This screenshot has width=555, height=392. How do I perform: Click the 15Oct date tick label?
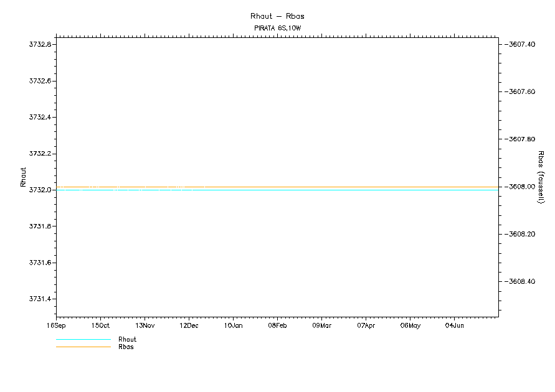pos(100,325)
